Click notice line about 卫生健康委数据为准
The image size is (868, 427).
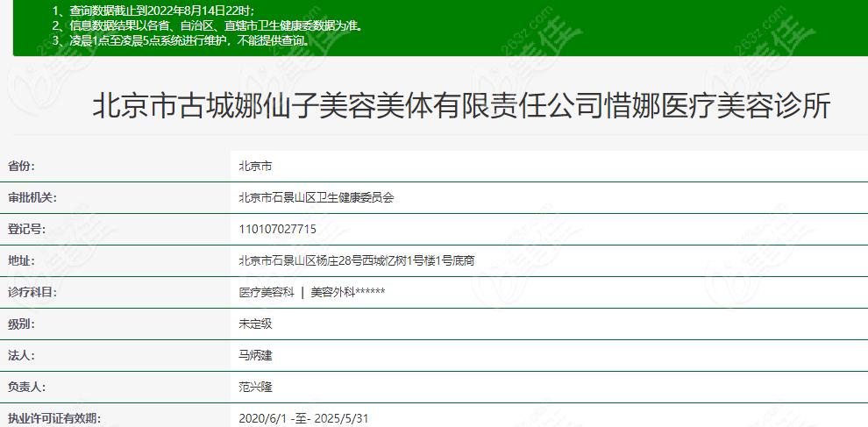pos(208,25)
